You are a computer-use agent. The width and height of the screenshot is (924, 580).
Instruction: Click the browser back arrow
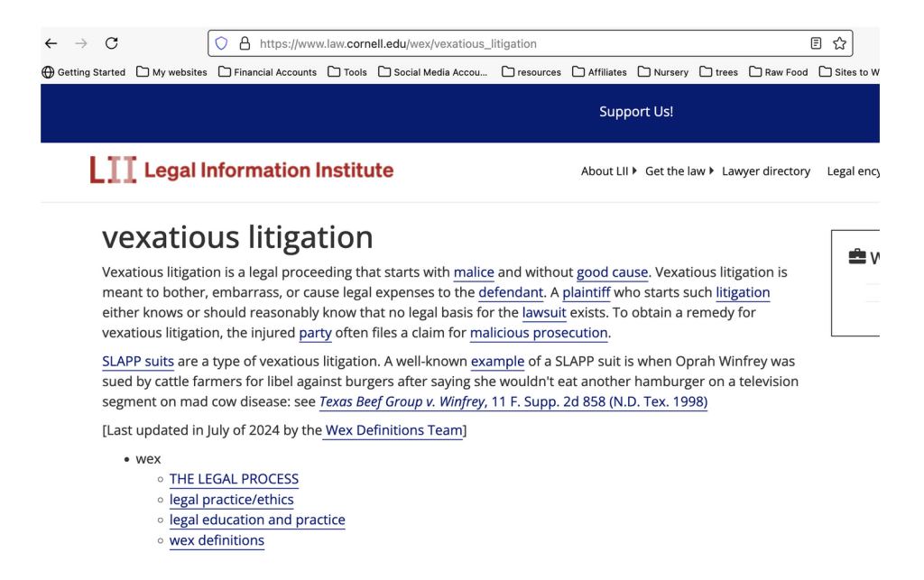(x=51, y=43)
